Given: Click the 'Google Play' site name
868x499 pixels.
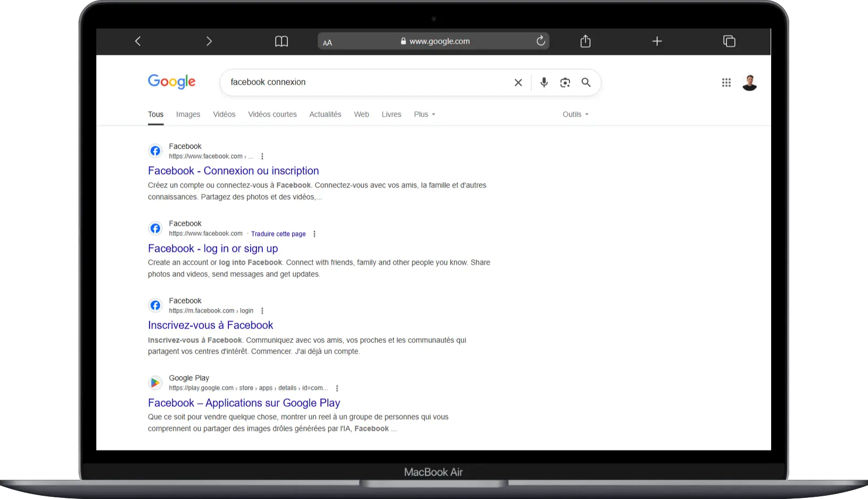Looking at the screenshot, I should tap(189, 378).
